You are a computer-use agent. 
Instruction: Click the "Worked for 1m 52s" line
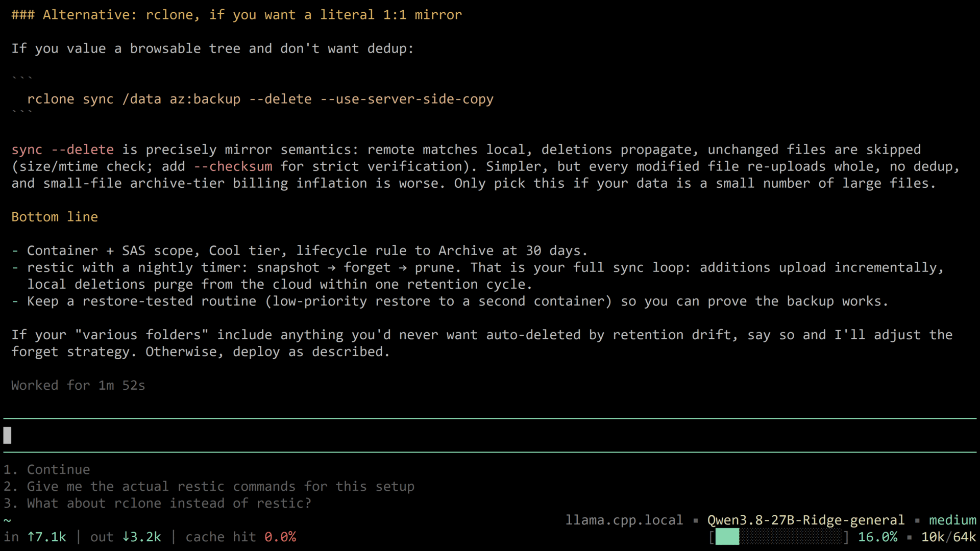pyautogui.click(x=78, y=385)
